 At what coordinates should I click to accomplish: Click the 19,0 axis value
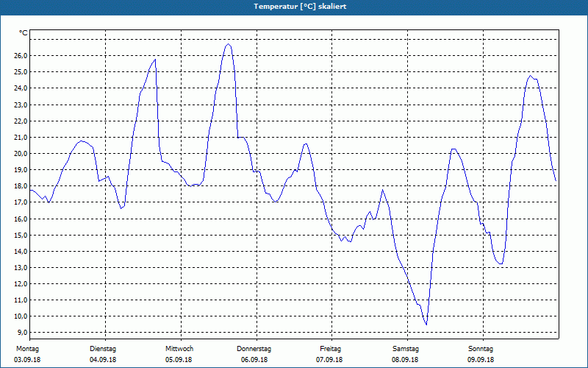pos(21,170)
